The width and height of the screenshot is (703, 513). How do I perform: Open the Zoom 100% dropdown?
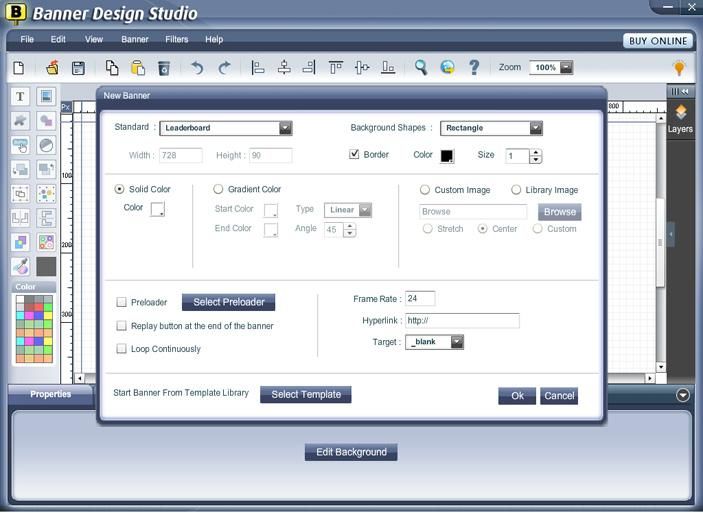pos(551,68)
